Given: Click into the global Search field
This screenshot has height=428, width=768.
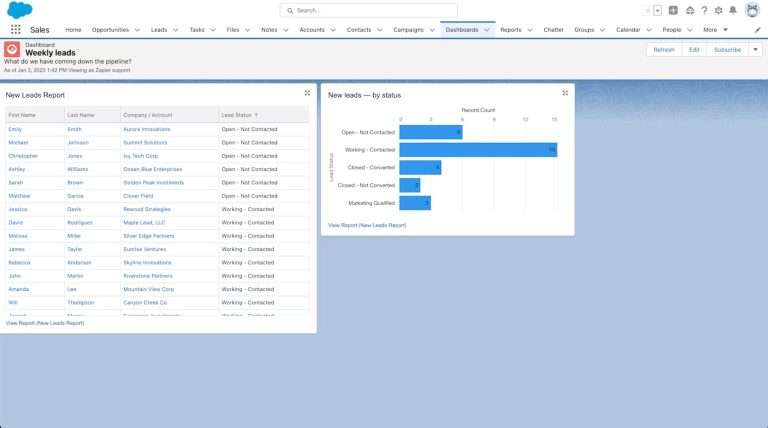Looking at the screenshot, I should (368, 10).
